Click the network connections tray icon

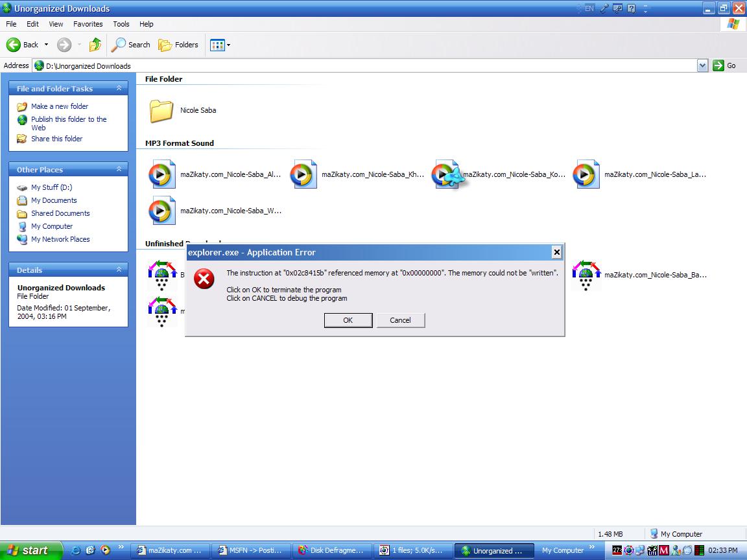pyautogui.click(x=640, y=550)
